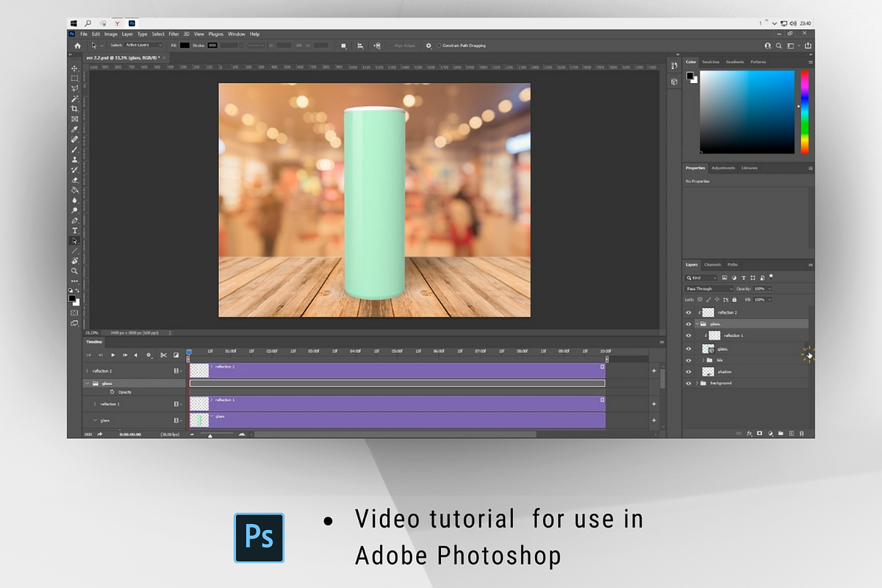Select the Polygonal Lasso tool

(75, 88)
